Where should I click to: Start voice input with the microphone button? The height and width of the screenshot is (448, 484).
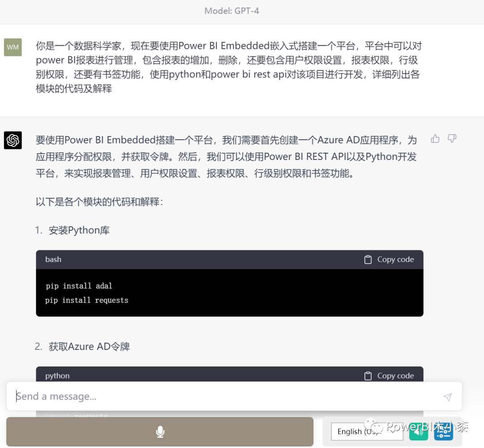point(160,431)
